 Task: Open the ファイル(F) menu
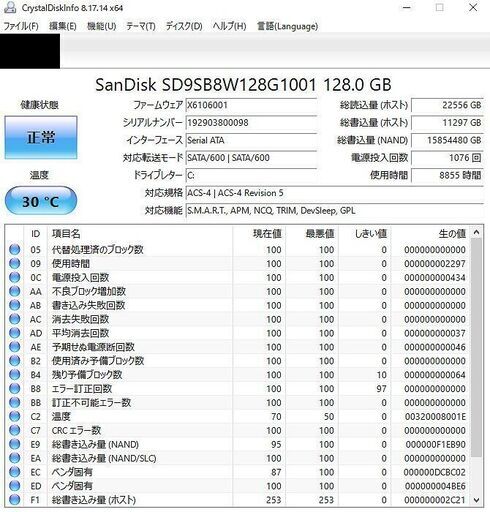coord(21,26)
